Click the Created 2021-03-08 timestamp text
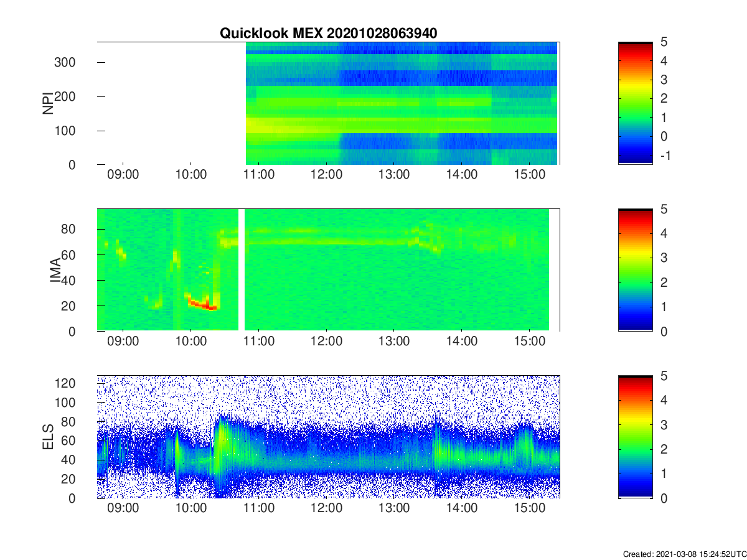The image size is (747, 560). click(x=684, y=554)
